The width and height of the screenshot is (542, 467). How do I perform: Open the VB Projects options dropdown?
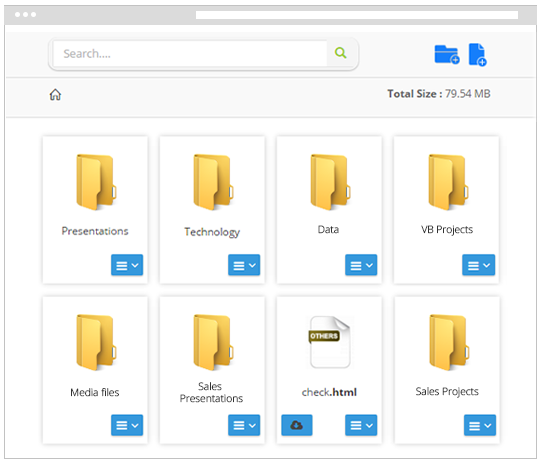coord(478,265)
